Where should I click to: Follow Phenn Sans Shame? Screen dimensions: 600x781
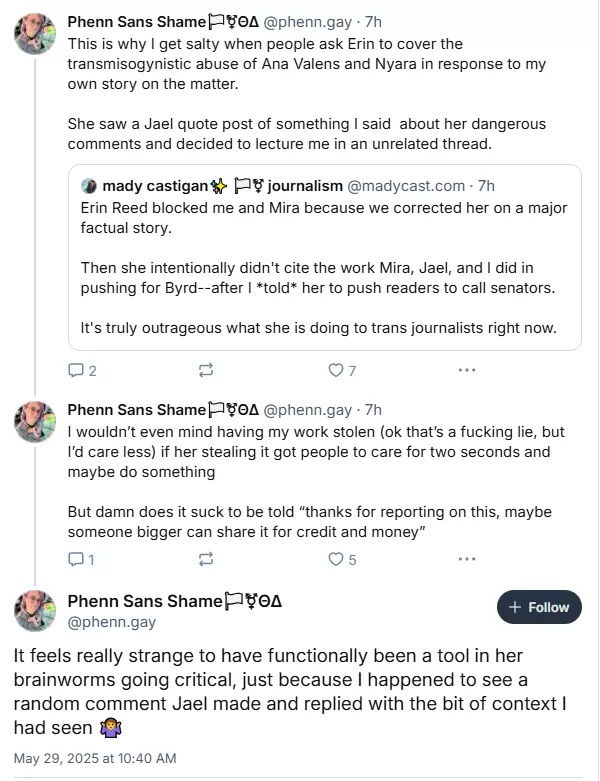pyautogui.click(x=539, y=607)
